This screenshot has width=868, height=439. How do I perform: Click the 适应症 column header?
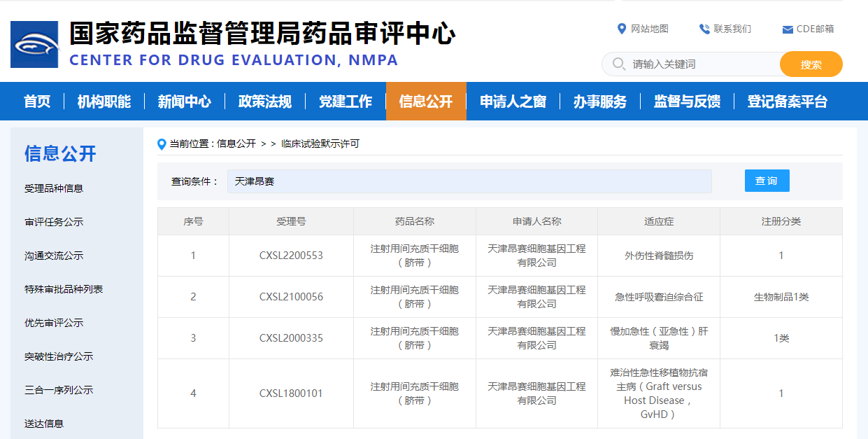(x=659, y=221)
